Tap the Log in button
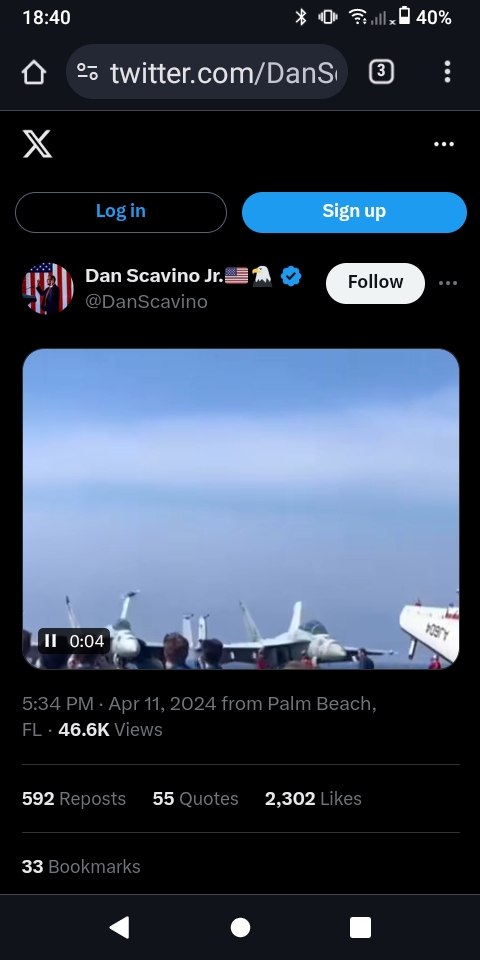This screenshot has width=480, height=960. [x=121, y=212]
